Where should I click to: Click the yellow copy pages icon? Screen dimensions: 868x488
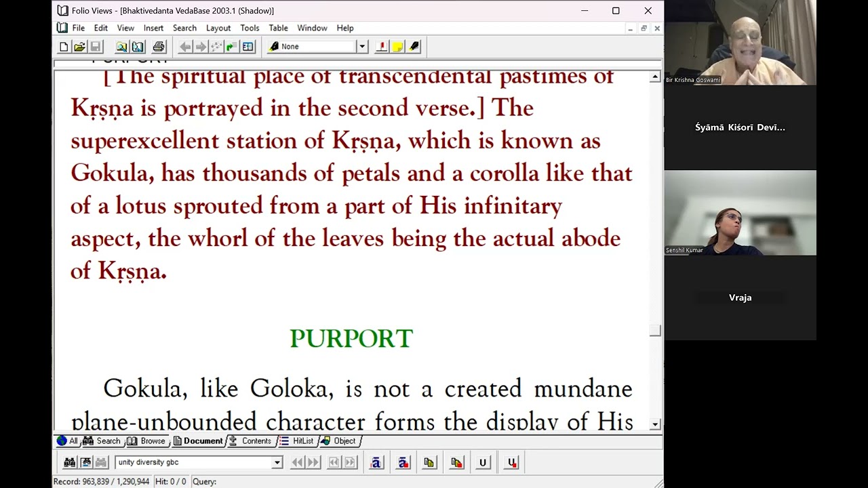pyautogui.click(x=429, y=462)
